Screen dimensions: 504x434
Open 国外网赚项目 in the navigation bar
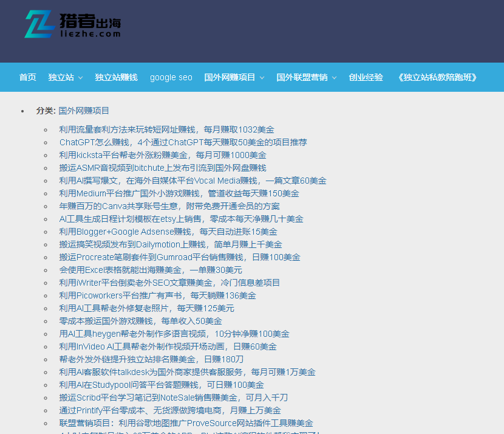point(230,77)
